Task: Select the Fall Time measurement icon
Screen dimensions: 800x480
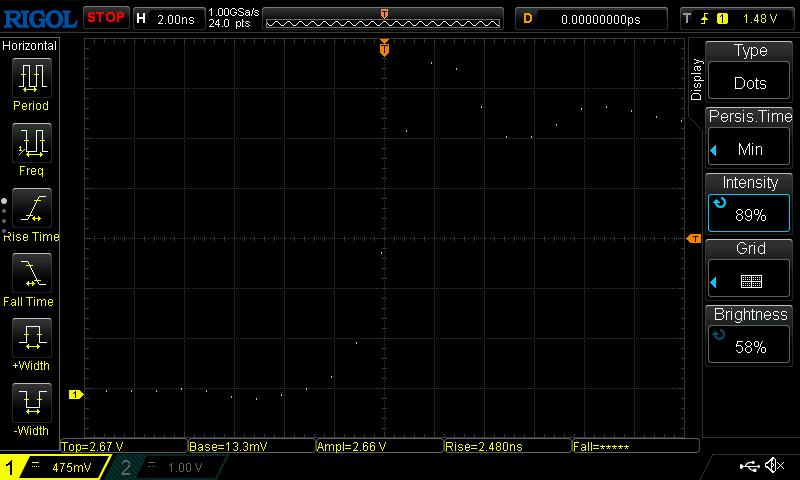Action: click(32, 273)
